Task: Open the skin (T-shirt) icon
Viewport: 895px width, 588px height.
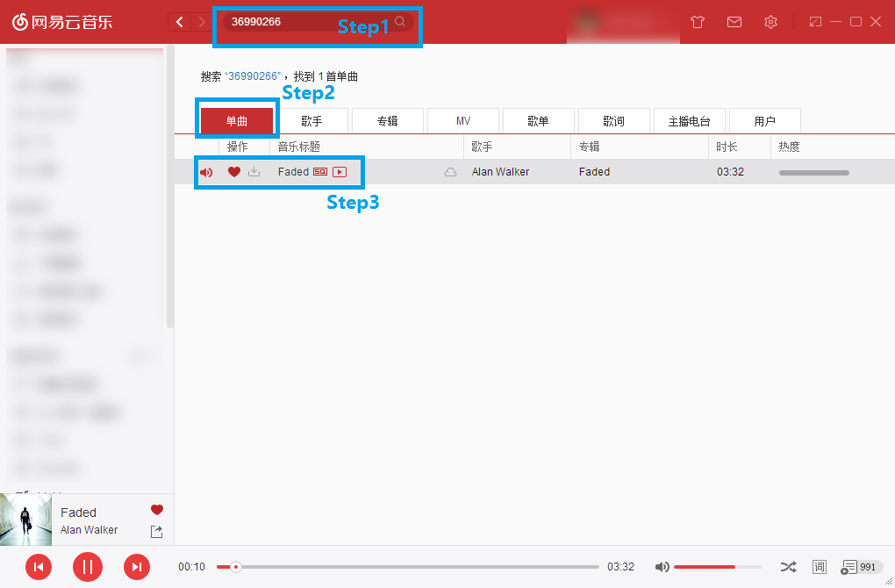Action: click(697, 22)
